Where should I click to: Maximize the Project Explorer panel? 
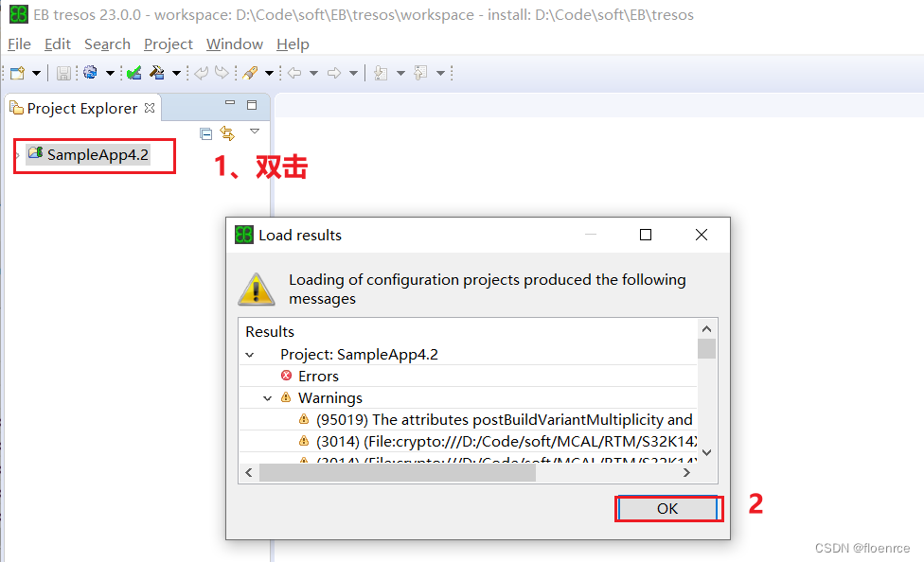click(252, 105)
